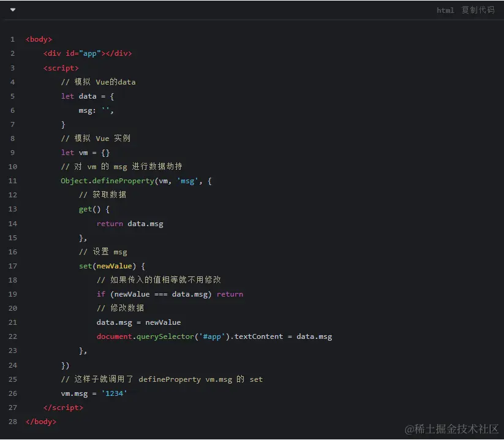Image resolution: width=504 pixels, height=440 pixels.
Task: Click line number 11 in the gutter
Action: click(12, 181)
